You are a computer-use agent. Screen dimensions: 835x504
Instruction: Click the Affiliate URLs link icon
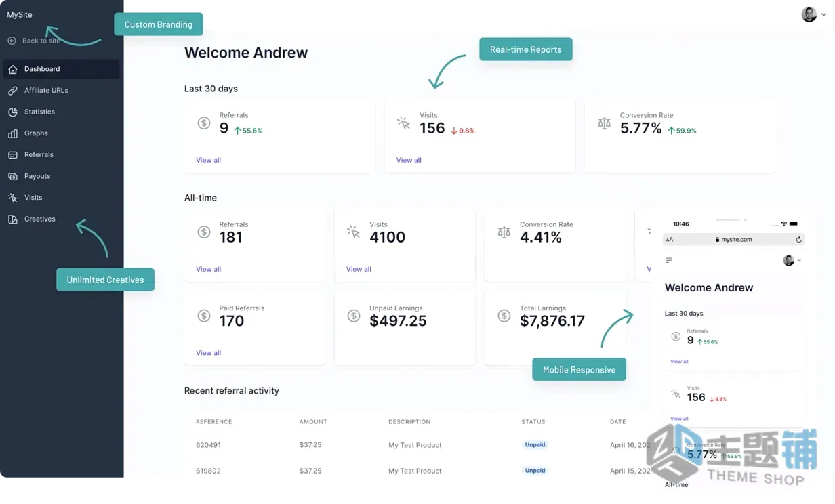[13, 91]
